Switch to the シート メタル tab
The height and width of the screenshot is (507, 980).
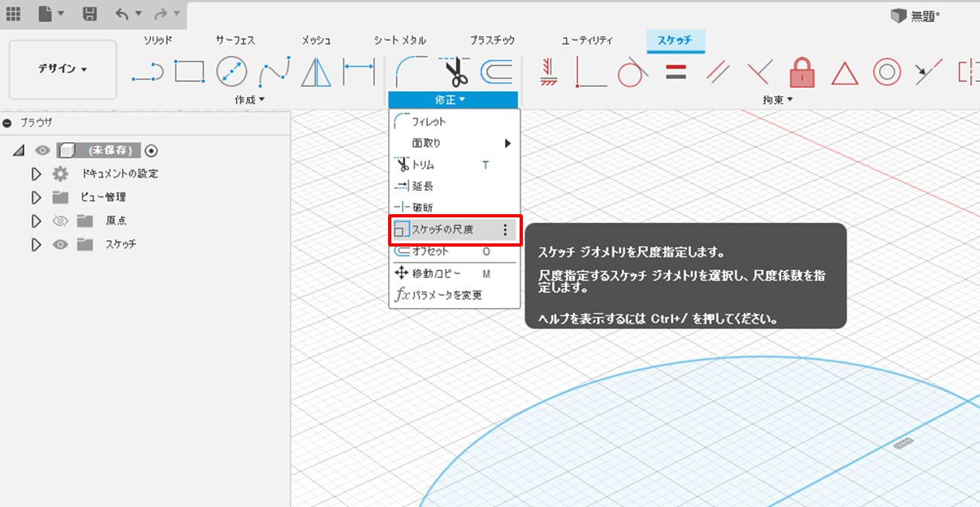(x=399, y=40)
